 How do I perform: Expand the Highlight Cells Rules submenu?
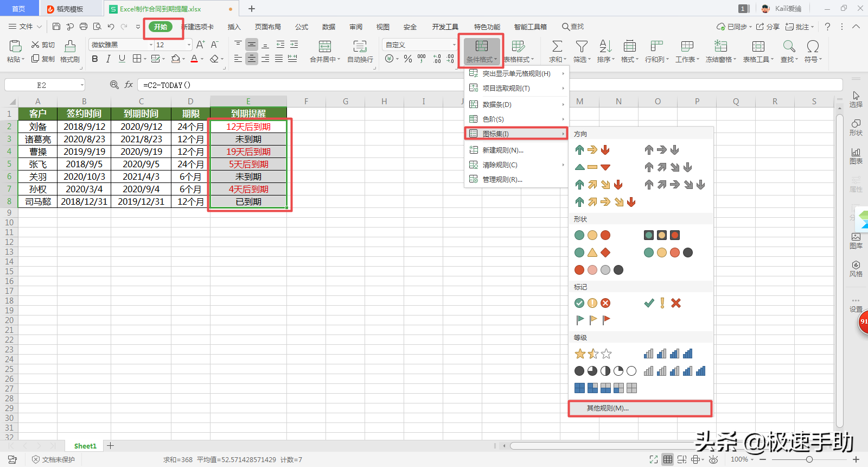(x=516, y=73)
